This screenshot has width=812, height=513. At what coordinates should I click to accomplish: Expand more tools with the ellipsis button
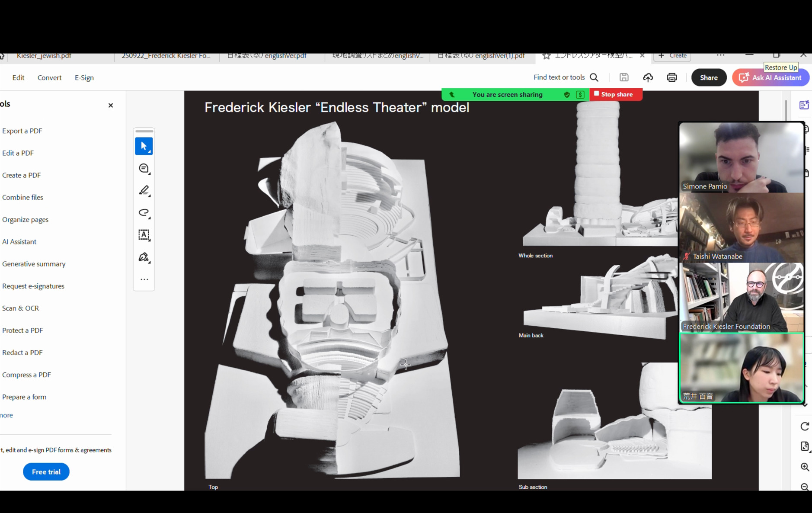[x=144, y=279]
